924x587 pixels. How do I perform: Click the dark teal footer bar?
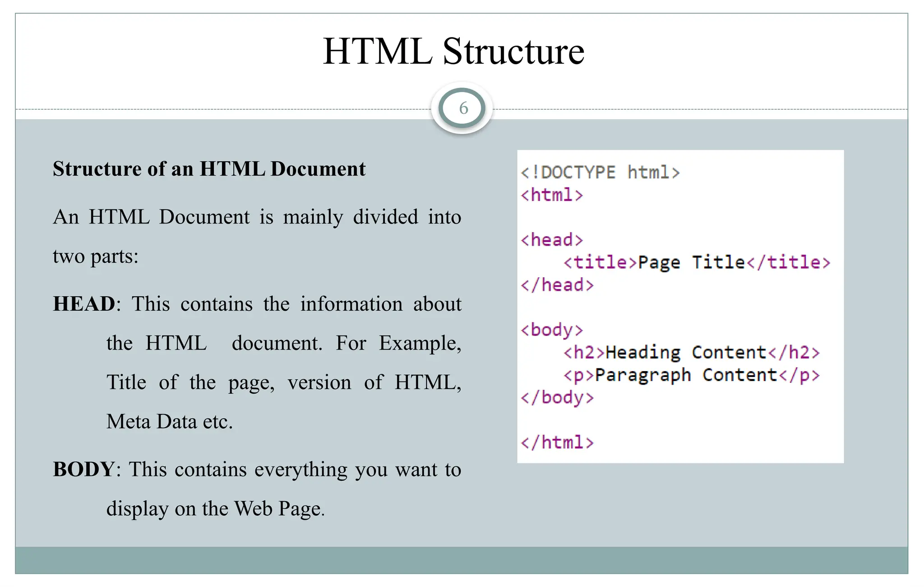coord(462,560)
